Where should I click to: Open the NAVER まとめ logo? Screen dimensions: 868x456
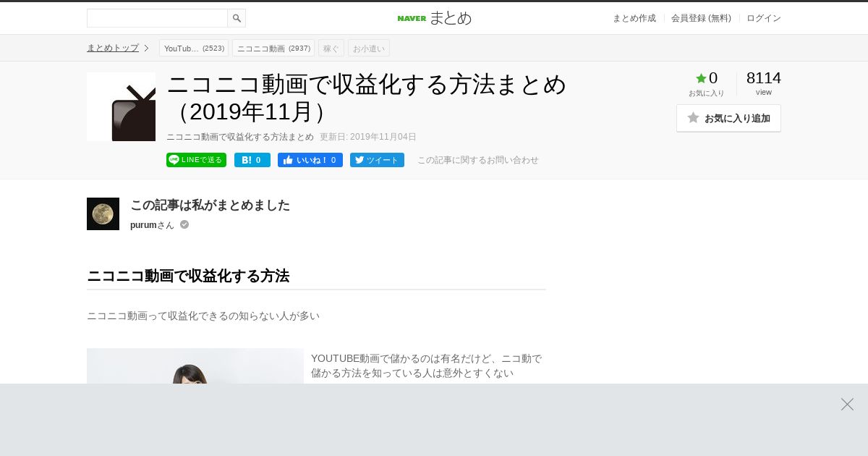(434, 18)
